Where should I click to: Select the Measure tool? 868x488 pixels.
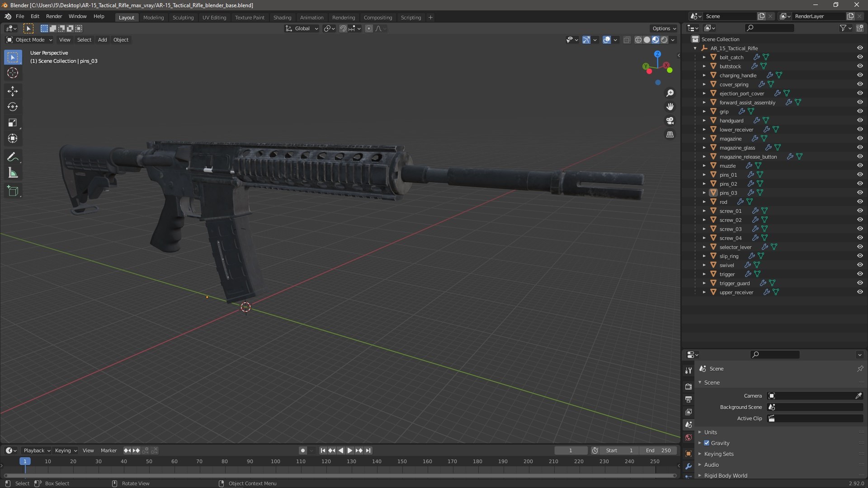point(13,173)
